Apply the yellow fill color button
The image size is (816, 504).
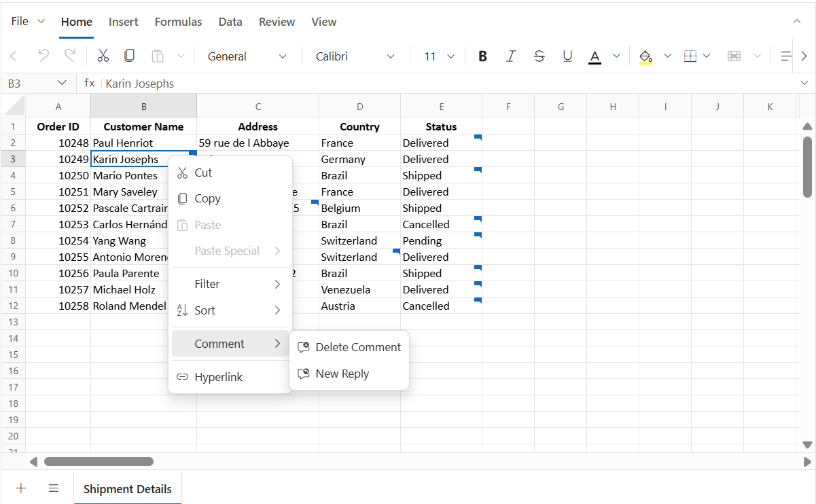click(646, 56)
